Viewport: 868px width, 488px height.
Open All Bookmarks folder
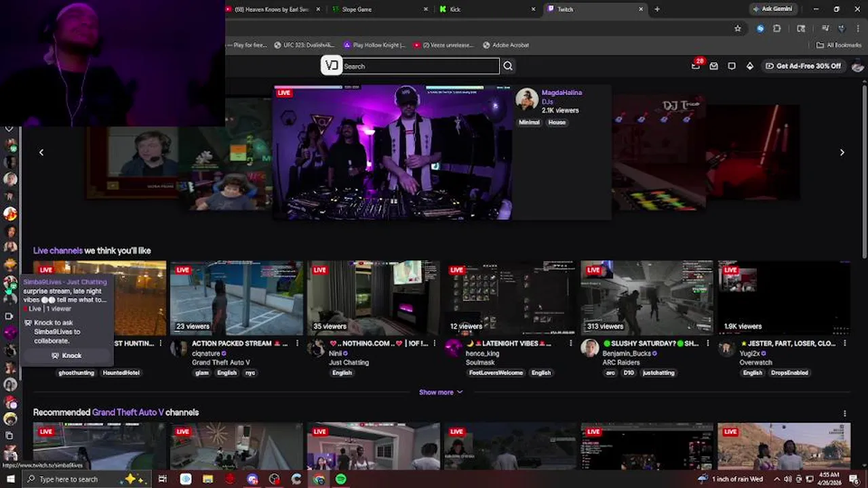pos(839,45)
